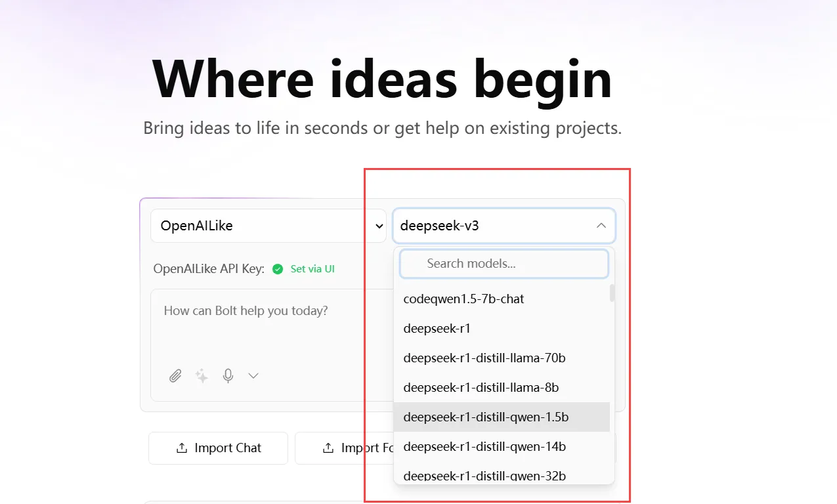Screen dimensions: 837x504
Task: Click the 'Bring ideas to life' subtitle text
Action: point(383,127)
